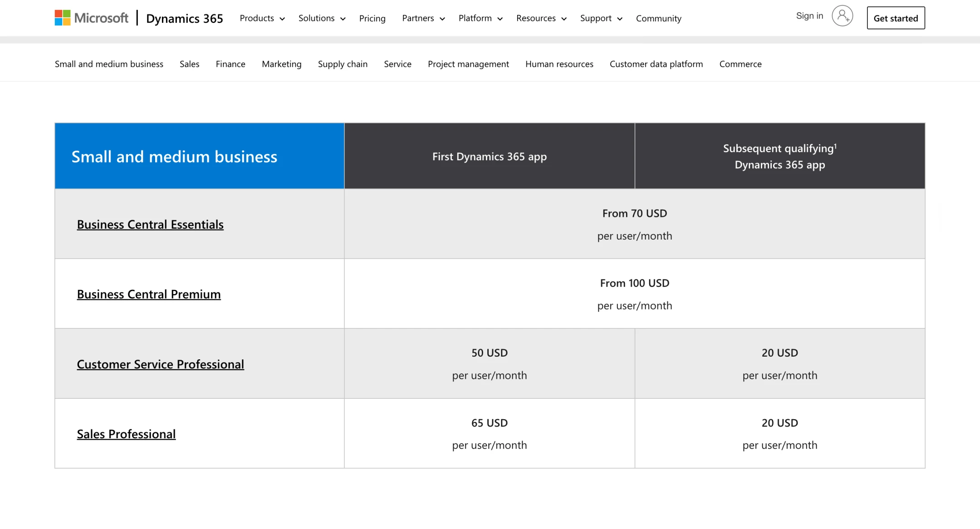Expand the Products dropdown menu
This screenshot has height=529, width=980.
click(262, 18)
